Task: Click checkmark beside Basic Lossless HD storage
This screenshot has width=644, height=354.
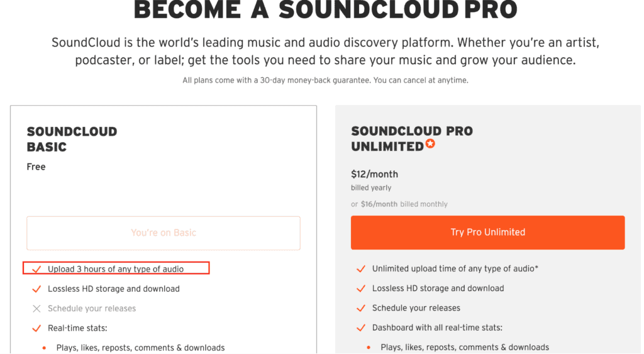Action: click(36, 289)
